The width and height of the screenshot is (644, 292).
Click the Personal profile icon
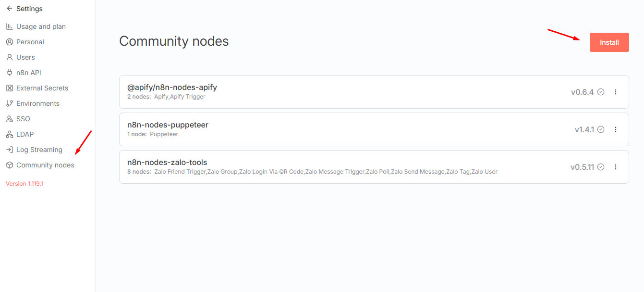9,42
